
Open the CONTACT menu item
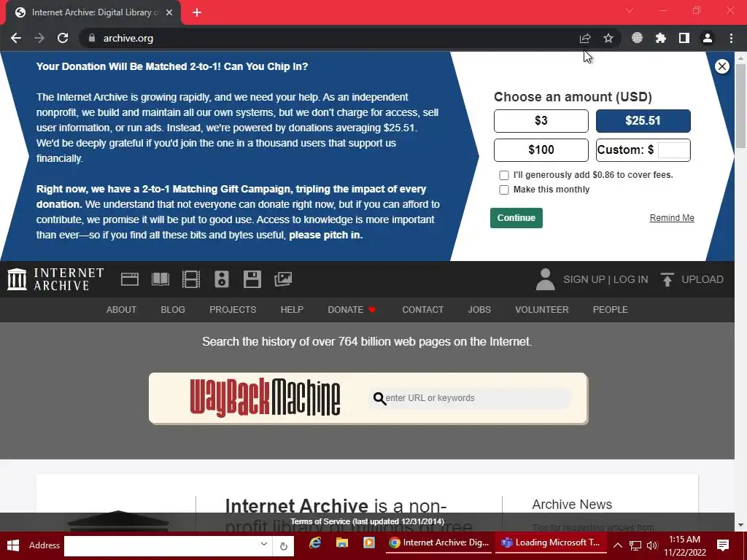[x=422, y=309]
